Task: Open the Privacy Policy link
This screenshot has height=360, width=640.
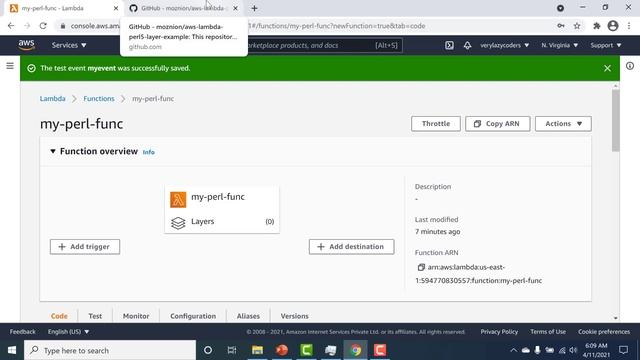Action: 499,332
